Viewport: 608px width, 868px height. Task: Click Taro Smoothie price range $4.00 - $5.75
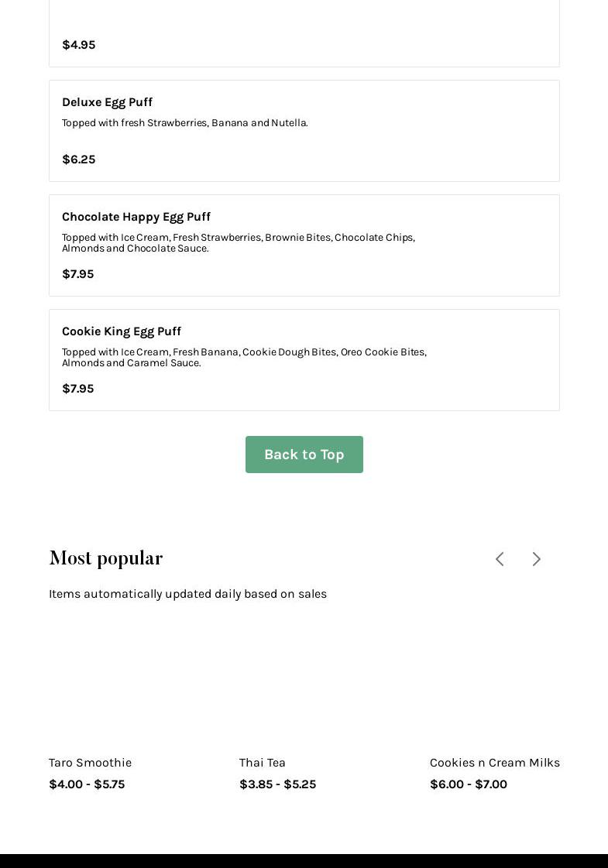87,784
